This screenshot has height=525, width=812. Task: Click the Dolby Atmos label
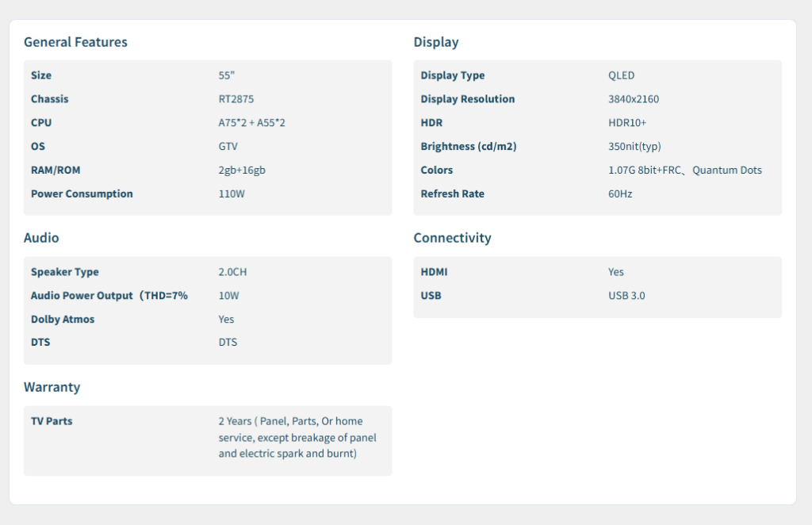coord(63,320)
